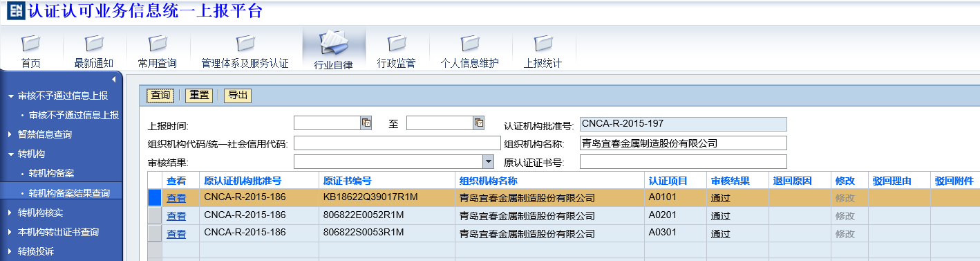Open 查看 link for KB18622Q39017R1M
The width and height of the screenshot is (980, 261).
pyautogui.click(x=176, y=198)
